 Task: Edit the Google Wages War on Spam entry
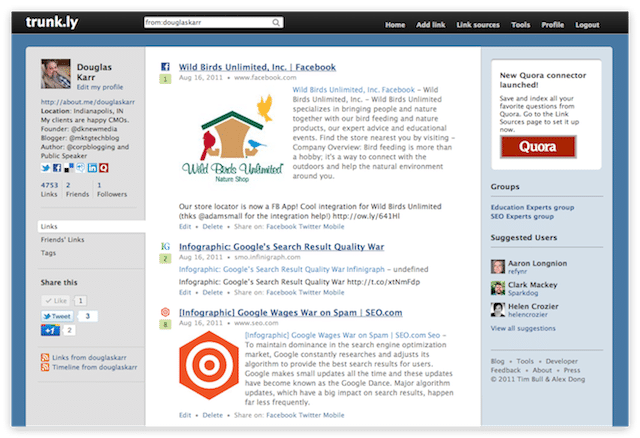[185, 415]
